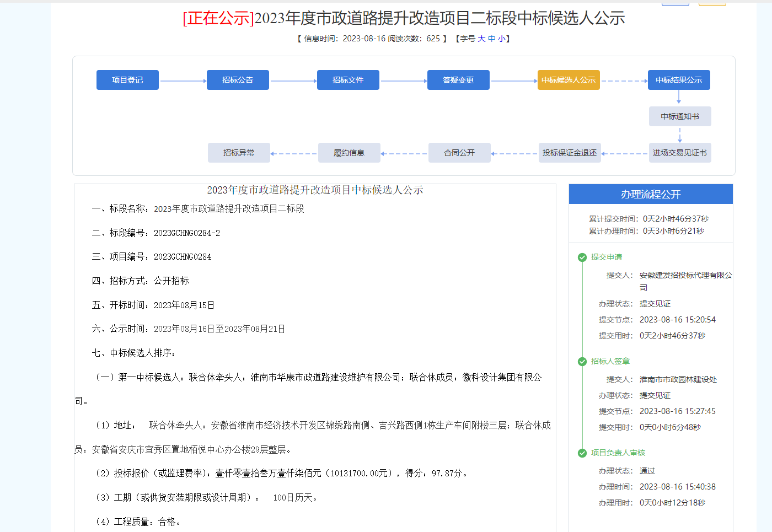This screenshot has height=532, width=772.
Task: Click the document heading 2023年度市政道路提升改造项目中标候选人公示
Action: 315,190
